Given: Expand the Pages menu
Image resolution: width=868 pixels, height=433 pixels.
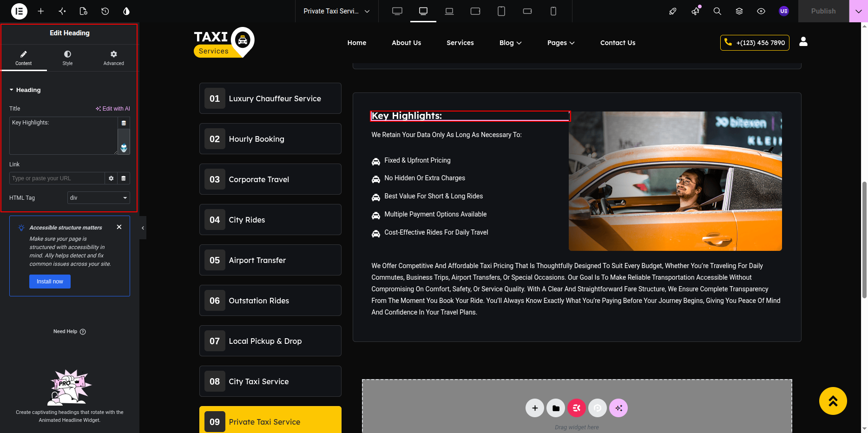Looking at the screenshot, I should point(561,43).
